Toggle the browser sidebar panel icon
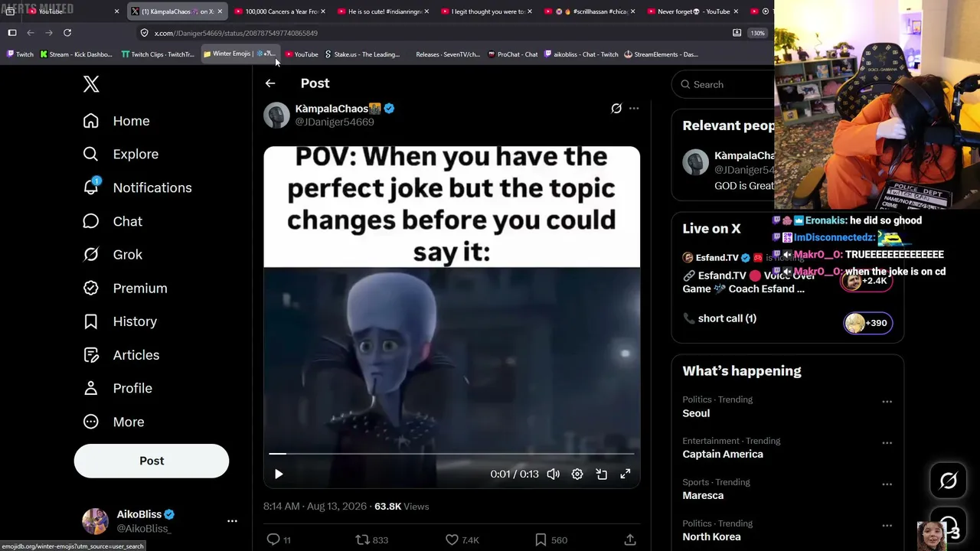 coord(12,33)
